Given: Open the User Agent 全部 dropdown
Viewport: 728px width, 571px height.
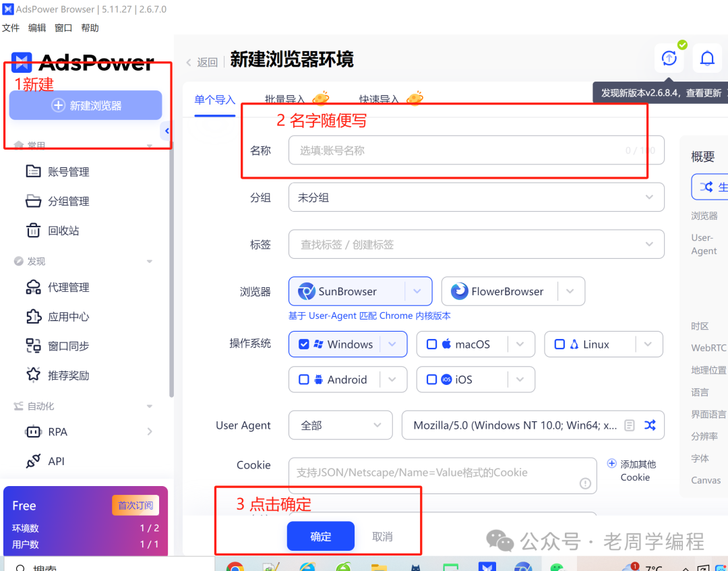Looking at the screenshot, I should click(340, 425).
